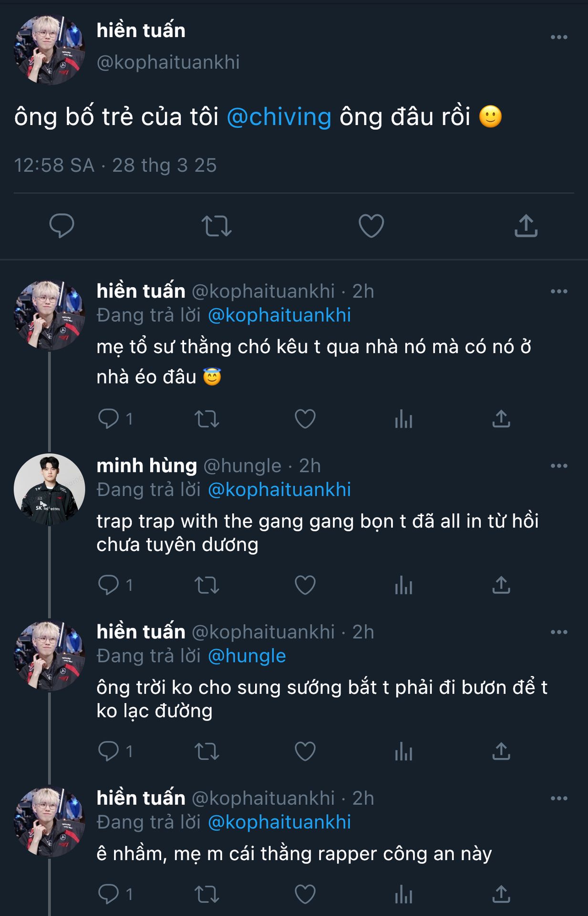This screenshot has width=588, height=916.
Task: Open the @chiving mention link
Action: click(279, 117)
